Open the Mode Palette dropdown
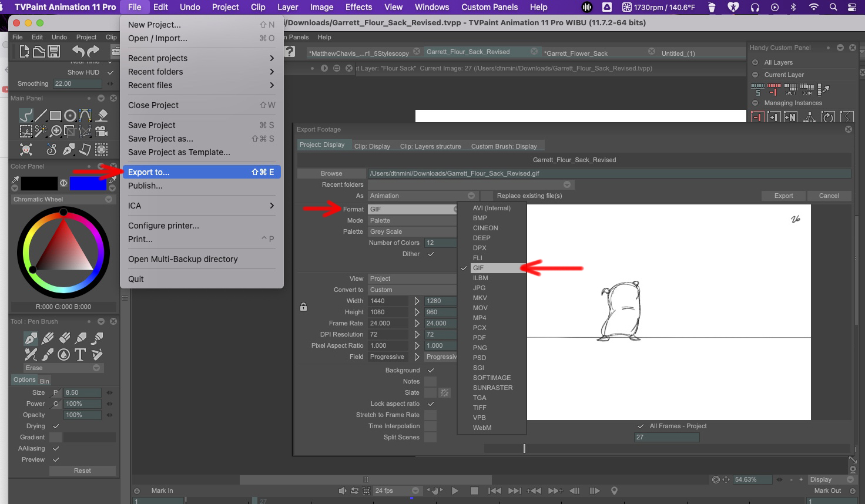Viewport: 865px width, 504px height. [412, 220]
